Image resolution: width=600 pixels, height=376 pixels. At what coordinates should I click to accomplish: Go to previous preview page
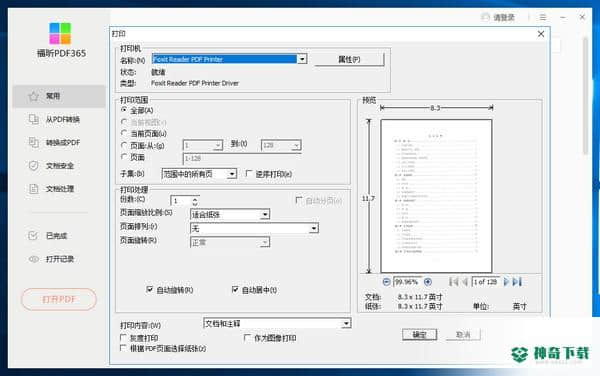click(x=465, y=282)
